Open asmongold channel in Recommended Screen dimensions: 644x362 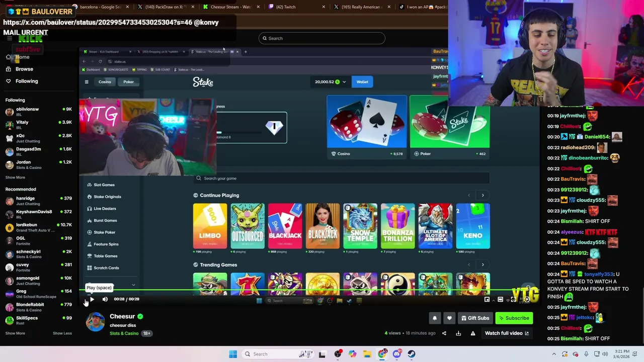tap(39, 281)
